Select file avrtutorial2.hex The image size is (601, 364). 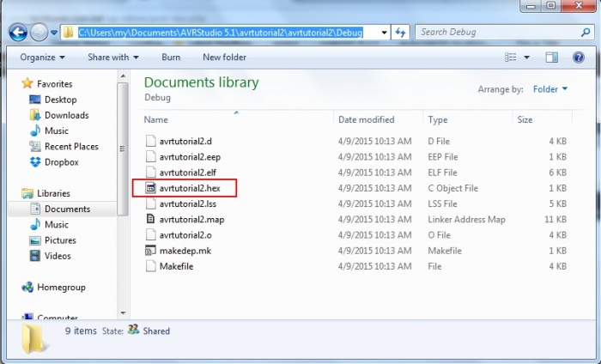point(190,189)
